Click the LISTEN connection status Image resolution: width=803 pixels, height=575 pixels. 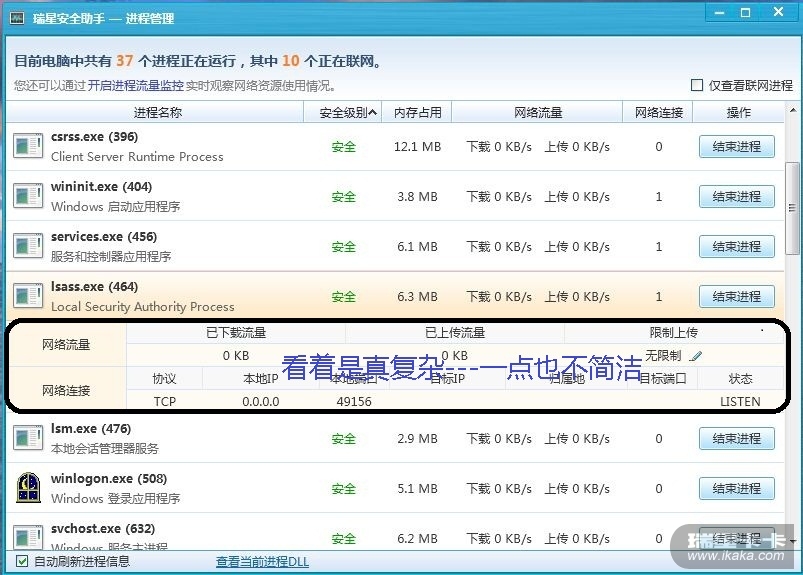tap(740, 402)
